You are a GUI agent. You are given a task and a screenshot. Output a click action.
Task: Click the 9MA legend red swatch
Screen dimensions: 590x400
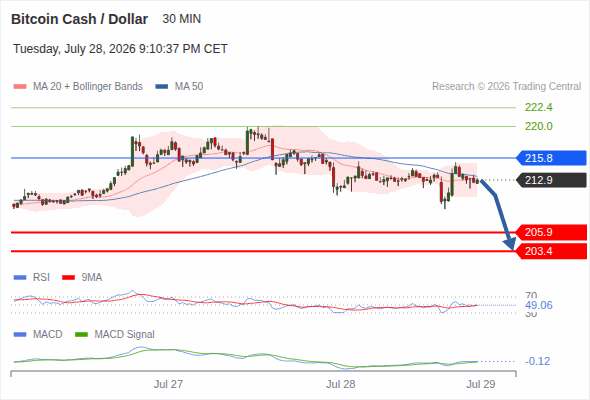pyautogui.click(x=68, y=278)
